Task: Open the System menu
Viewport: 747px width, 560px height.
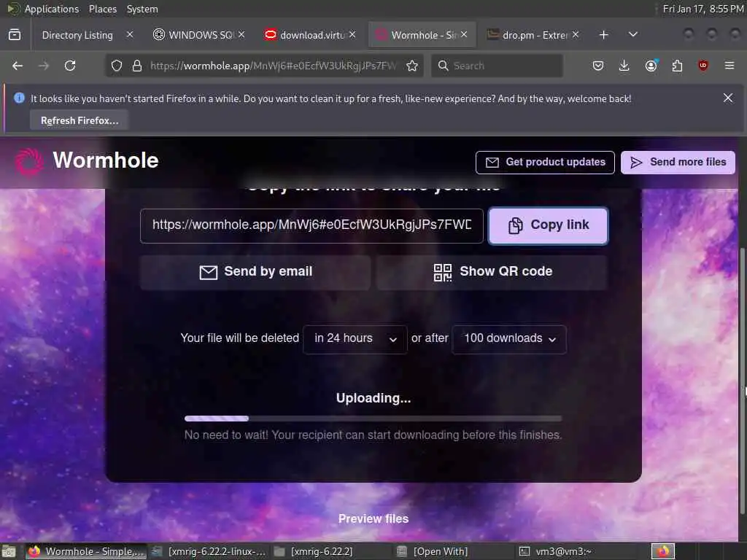Action: [x=142, y=9]
